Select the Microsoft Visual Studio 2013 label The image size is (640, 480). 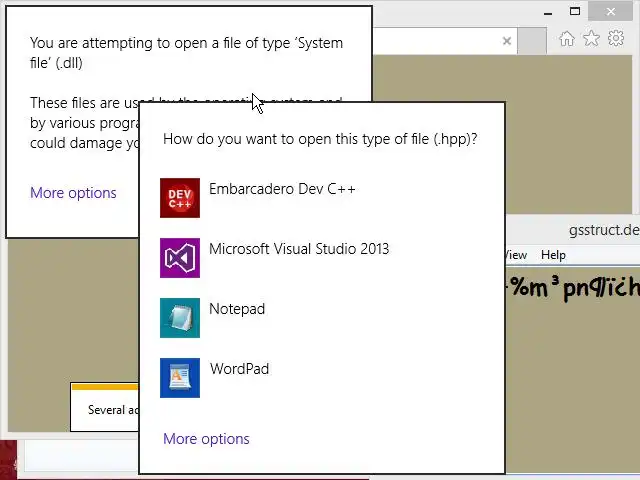click(299, 249)
